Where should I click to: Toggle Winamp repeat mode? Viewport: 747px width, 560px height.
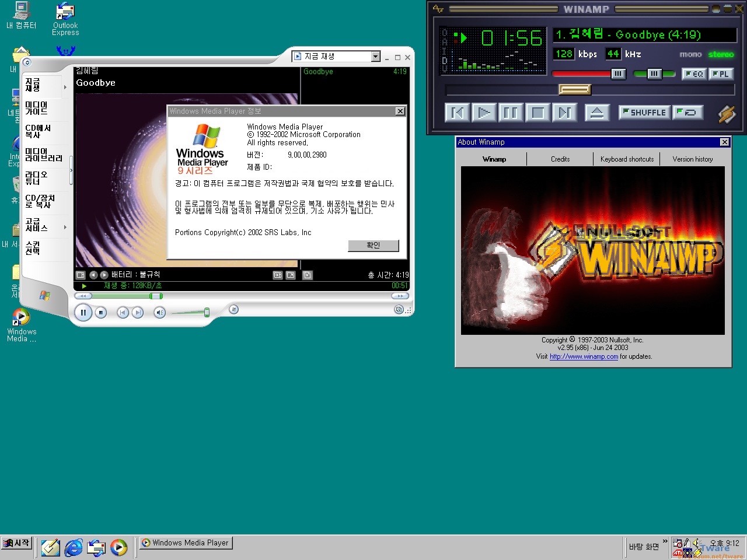pos(687,113)
